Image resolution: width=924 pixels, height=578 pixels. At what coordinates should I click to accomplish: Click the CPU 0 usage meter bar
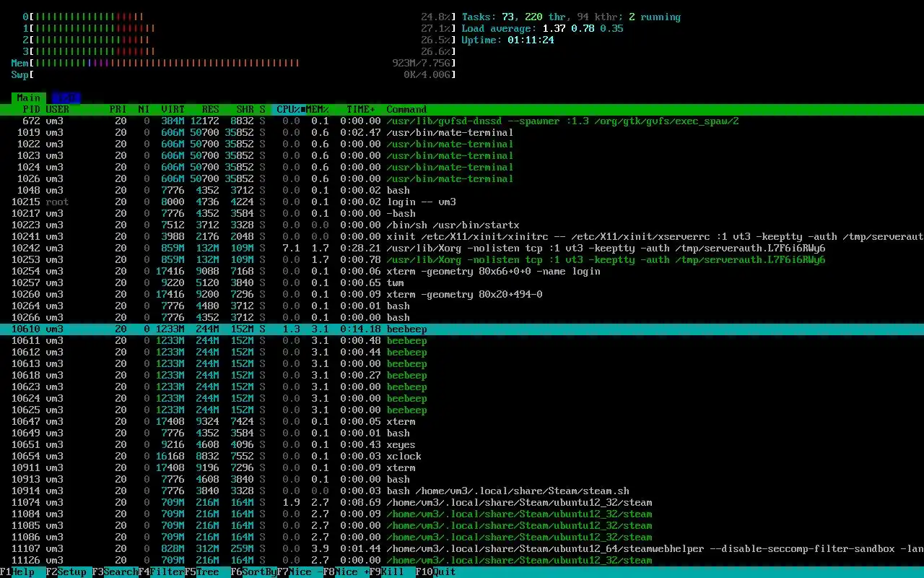[x=240, y=17]
